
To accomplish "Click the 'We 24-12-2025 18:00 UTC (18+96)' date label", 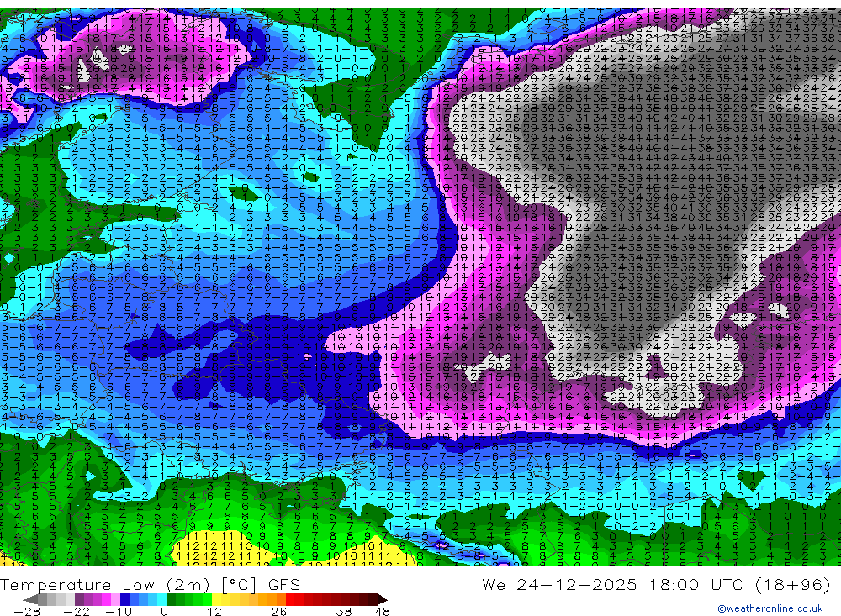I will tap(656, 584).
